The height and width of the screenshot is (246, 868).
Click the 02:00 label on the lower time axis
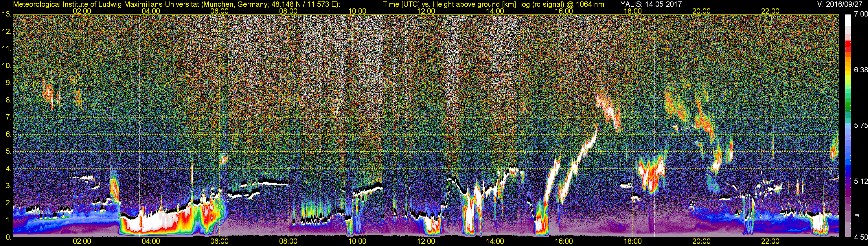pyautogui.click(x=82, y=241)
